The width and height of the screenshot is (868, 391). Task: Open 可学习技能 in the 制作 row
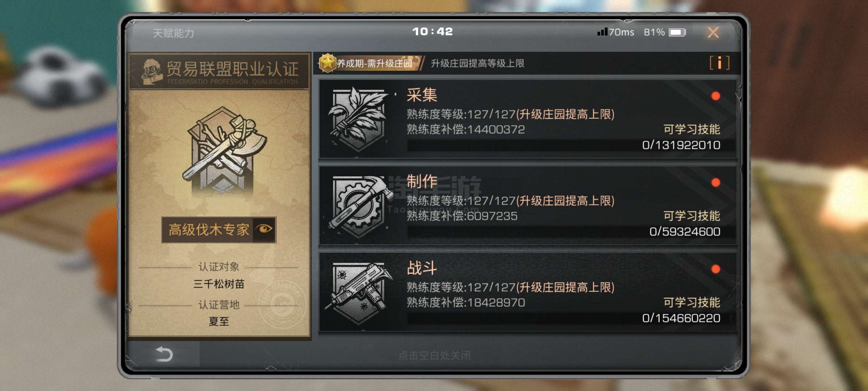[692, 216]
